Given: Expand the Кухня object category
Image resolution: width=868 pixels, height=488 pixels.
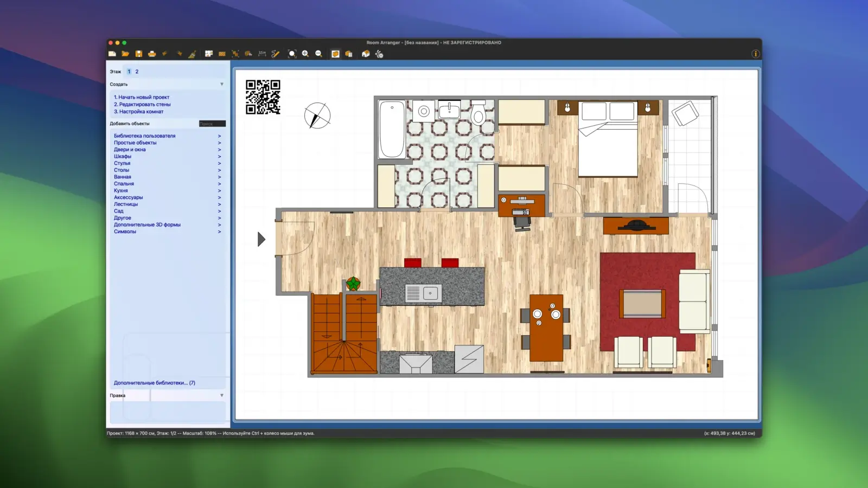Looking at the screenshot, I should (121, 190).
